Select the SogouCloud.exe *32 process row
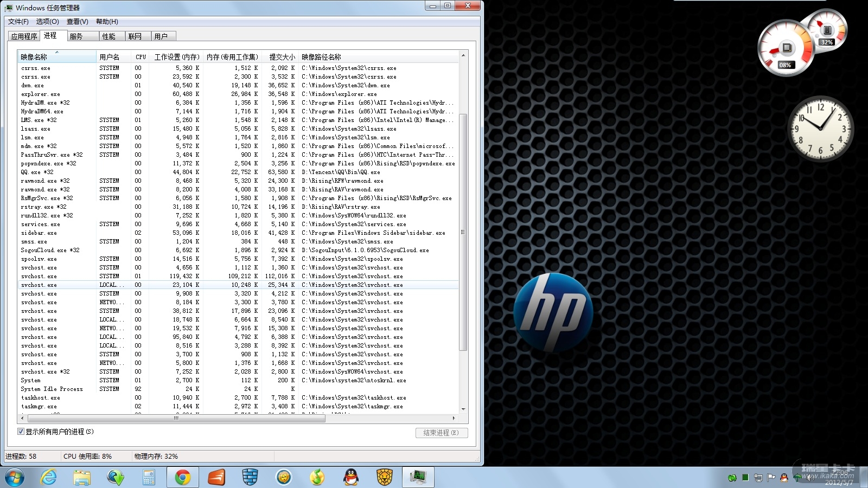The height and width of the screenshot is (488, 868). (x=238, y=250)
